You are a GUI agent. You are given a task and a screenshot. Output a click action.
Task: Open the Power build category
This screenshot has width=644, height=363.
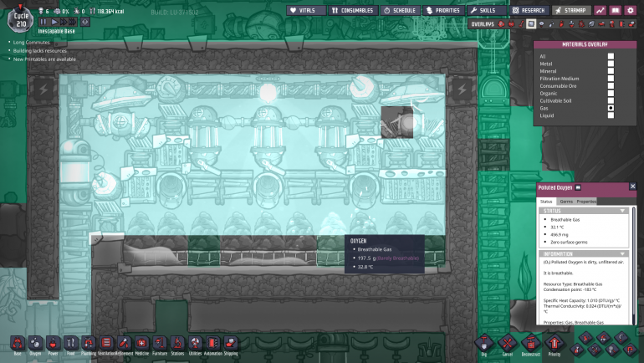pos(53,343)
